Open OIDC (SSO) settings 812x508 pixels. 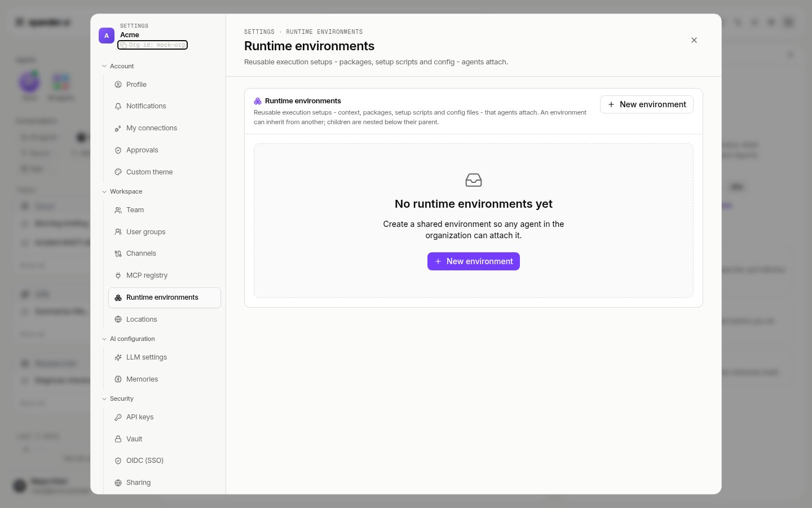click(x=165, y=461)
